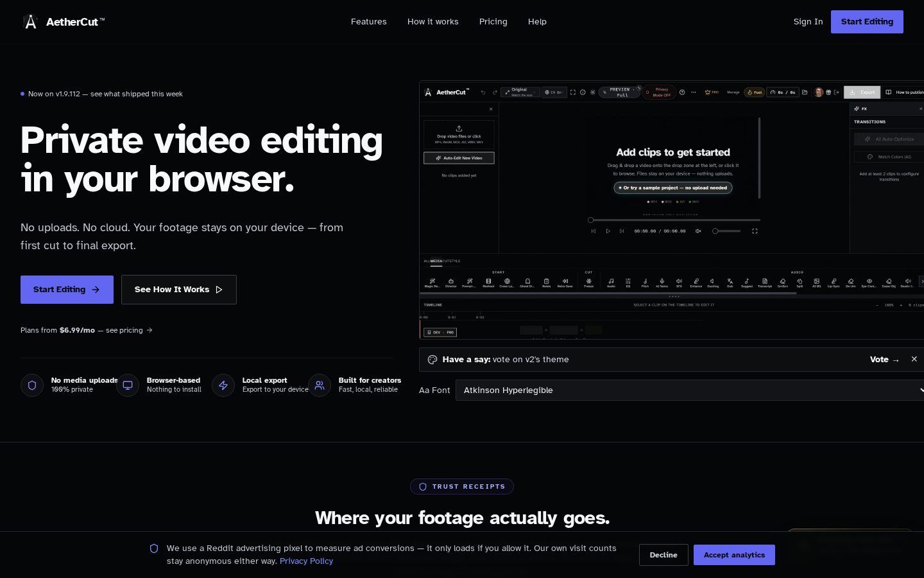Click the Ghost tool icon in editor preview
The width and height of the screenshot is (924, 578).
tap(527, 281)
